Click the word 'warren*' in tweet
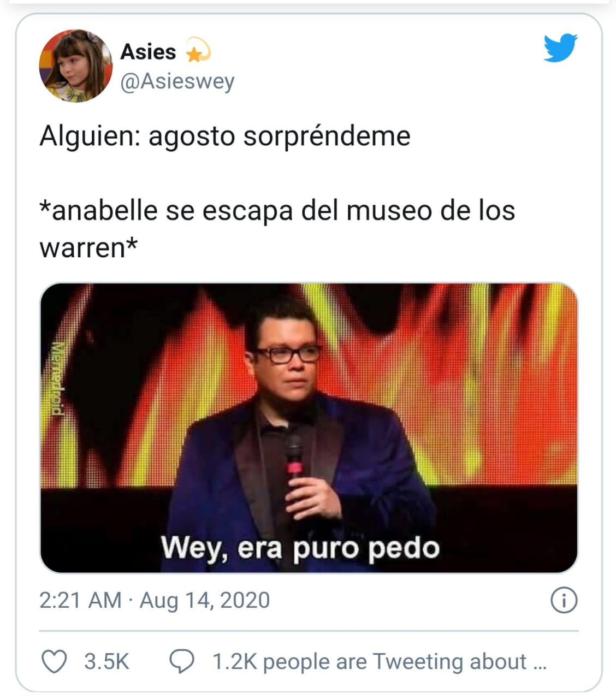 [x=88, y=247]
